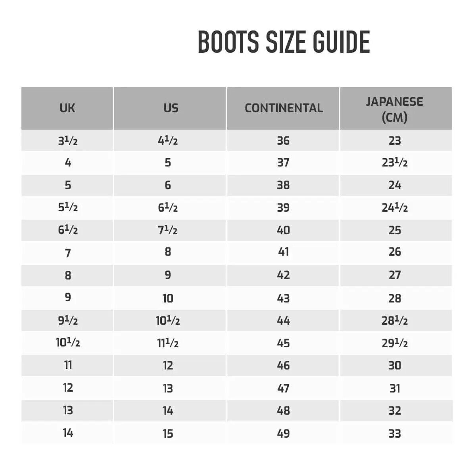Select Japanese size 25 cell

395,230
